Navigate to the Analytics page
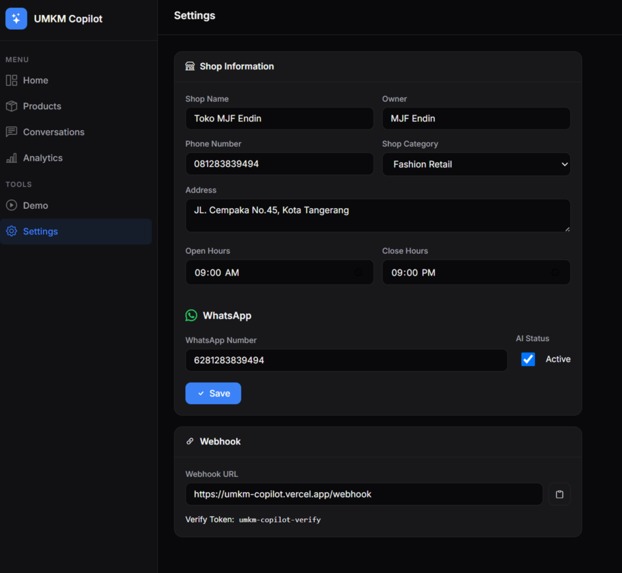The image size is (622, 573). (76, 158)
